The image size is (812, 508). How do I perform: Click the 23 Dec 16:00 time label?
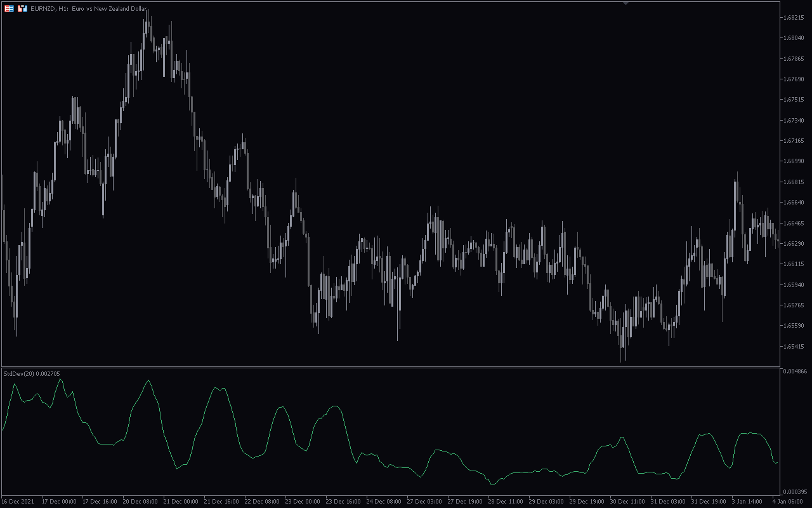click(x=343, y=502)
